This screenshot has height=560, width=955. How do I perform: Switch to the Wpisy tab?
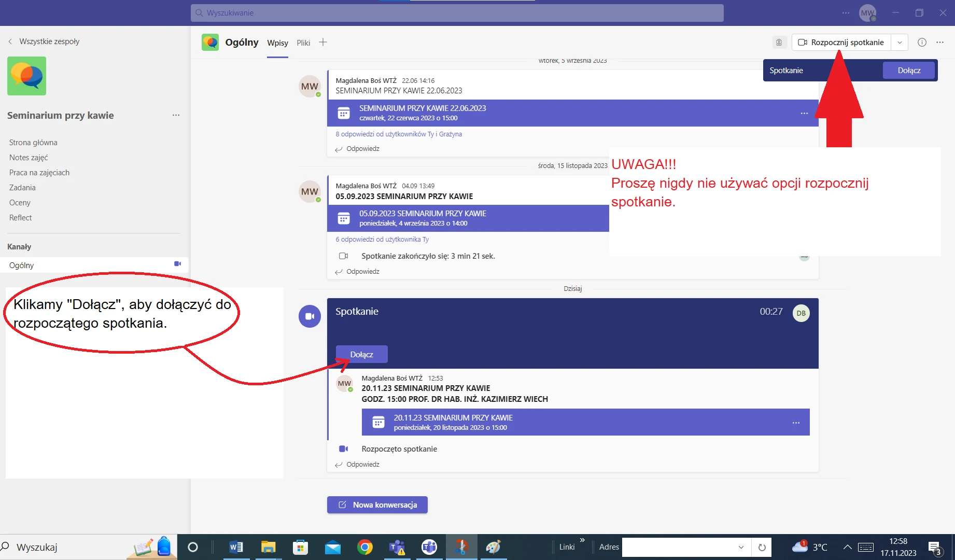(x=277, y=43)
